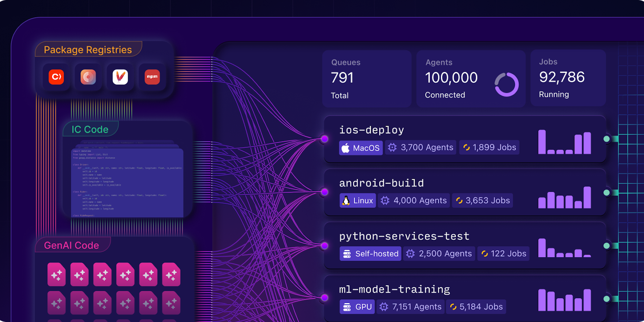Click the Queues card heading

(346, 63)
